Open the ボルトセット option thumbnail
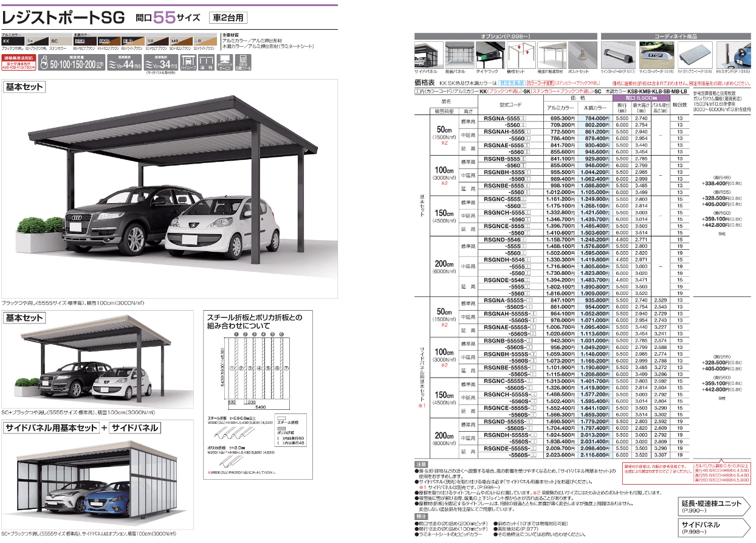The height and width of the screenshot is (543, 756). pyautogui.click(x=583, y=54)
